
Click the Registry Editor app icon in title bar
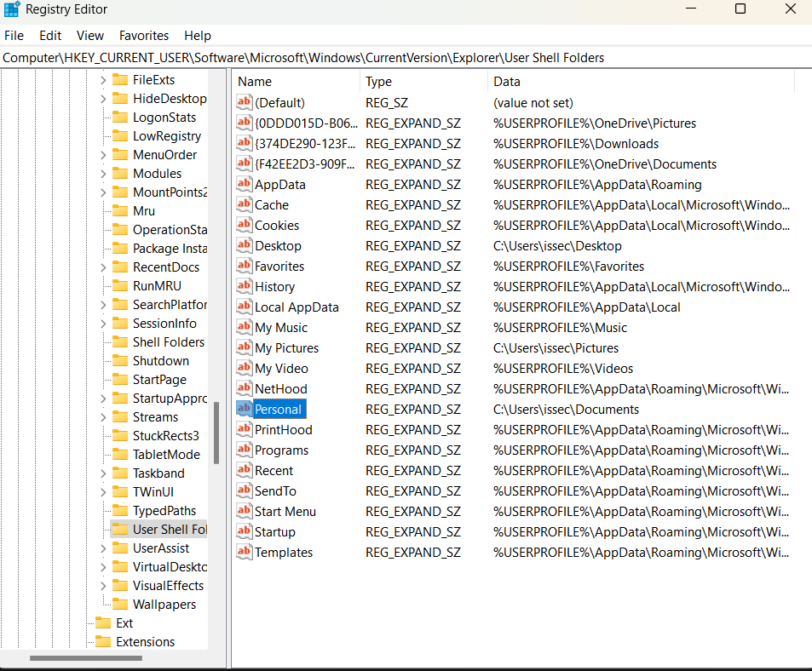coord(11,9)
